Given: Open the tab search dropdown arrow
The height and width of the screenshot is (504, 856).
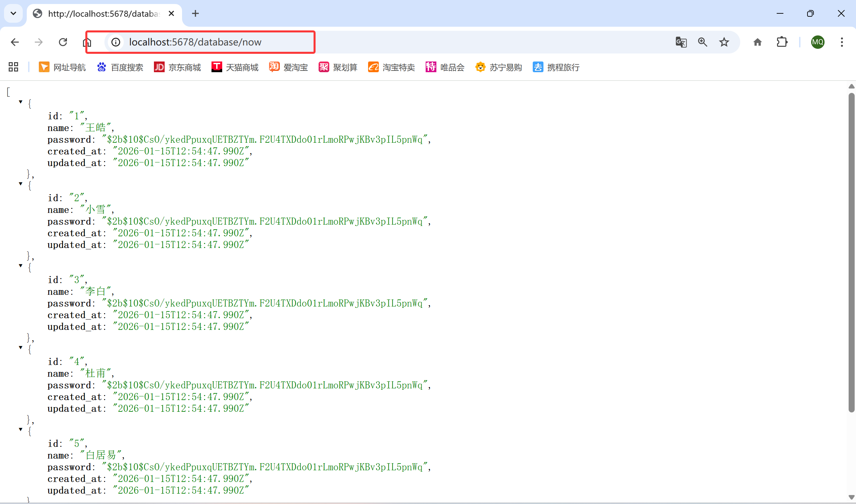Looking at the screenshot, I should 13,14.
